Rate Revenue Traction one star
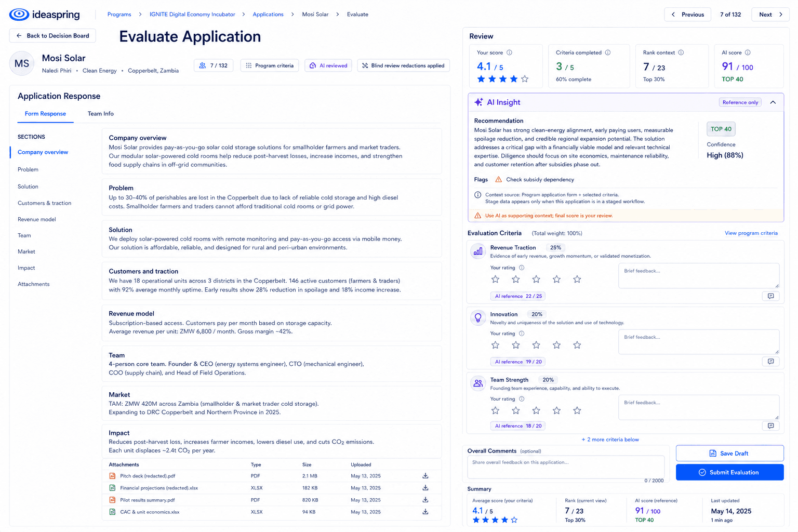This screenshot has width=798, height=532. [x=495, y=280]
